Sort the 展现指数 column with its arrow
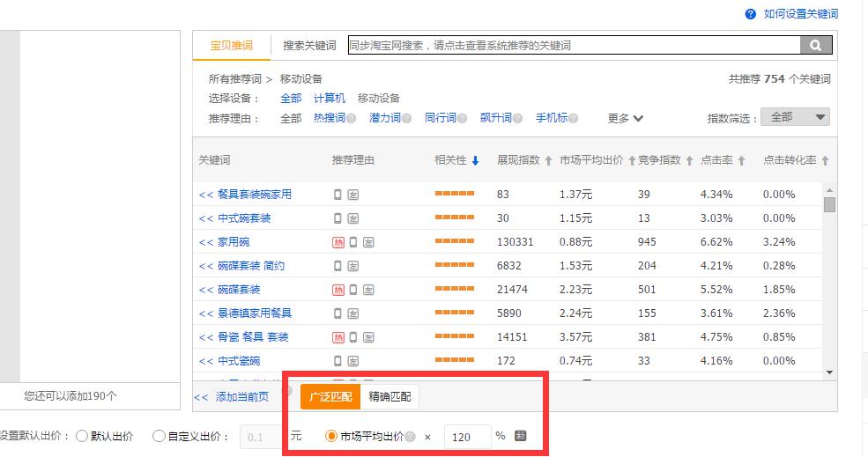The height and width of the screenshot is (457, 868). (x=548, y=161)
